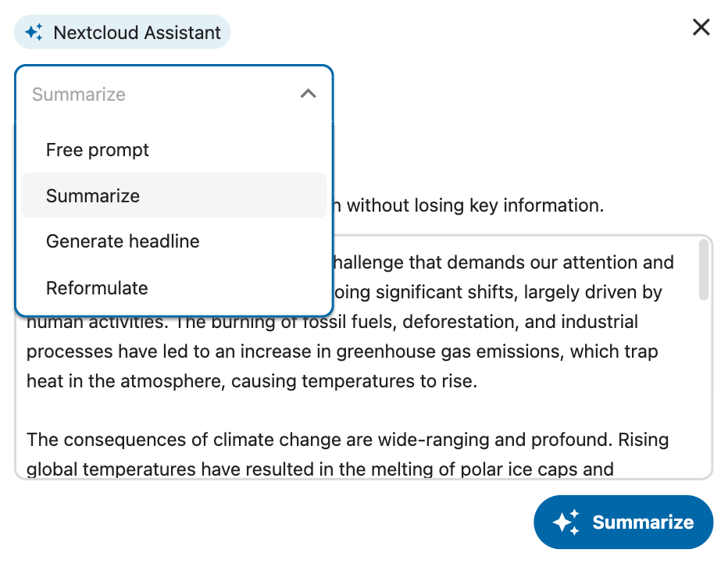Click the description ending "without losing key information"
Viewport: 728px width, 567px height.
pyautogui.click(x=470, y=205)
